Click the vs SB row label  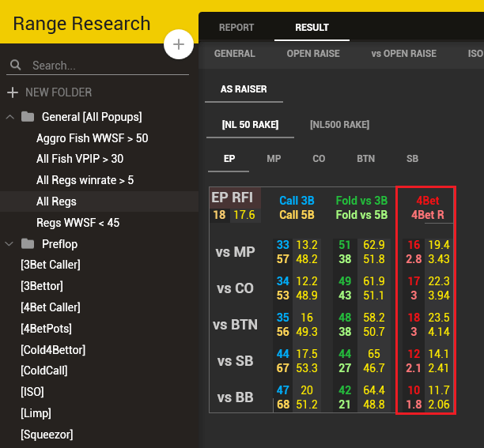pos(235,361)
